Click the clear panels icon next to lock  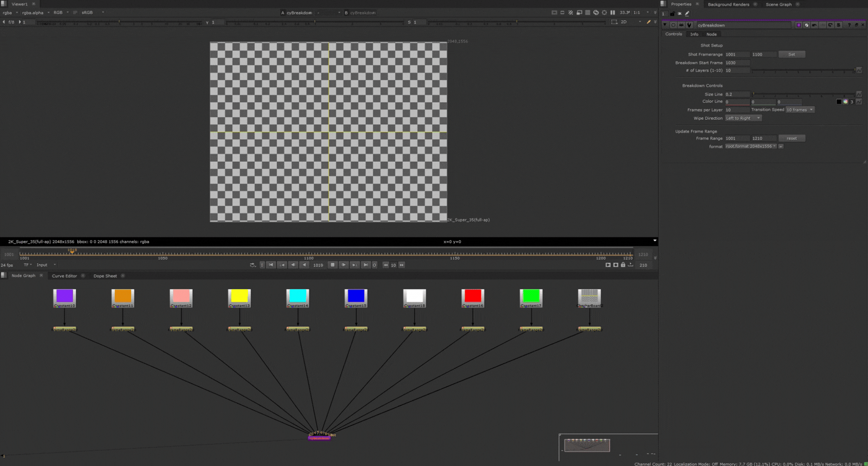tap(680, 14)
